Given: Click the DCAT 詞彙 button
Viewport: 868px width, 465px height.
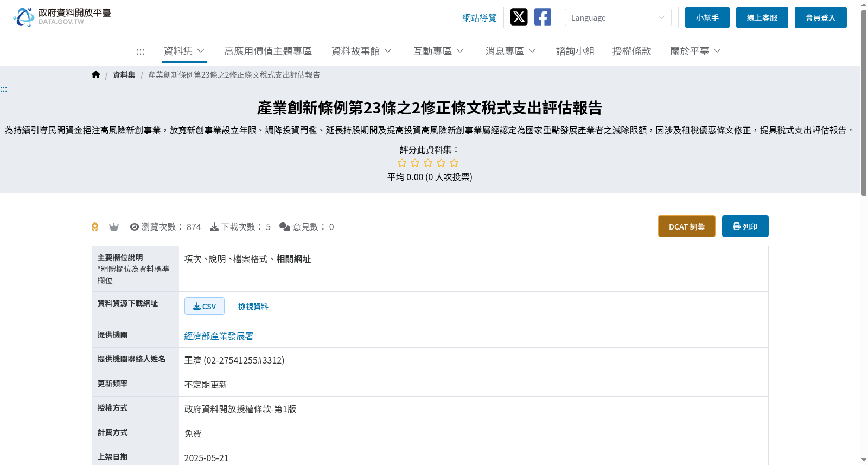Looking at the screenshot, I should [687, 226].
